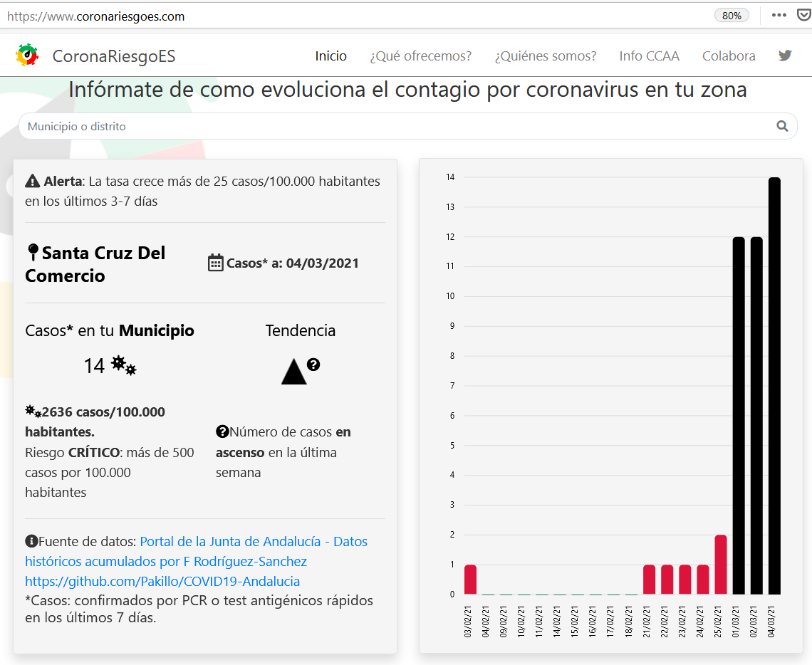Click the 18/02/21 label on chart axis

[x=629, y=622]
